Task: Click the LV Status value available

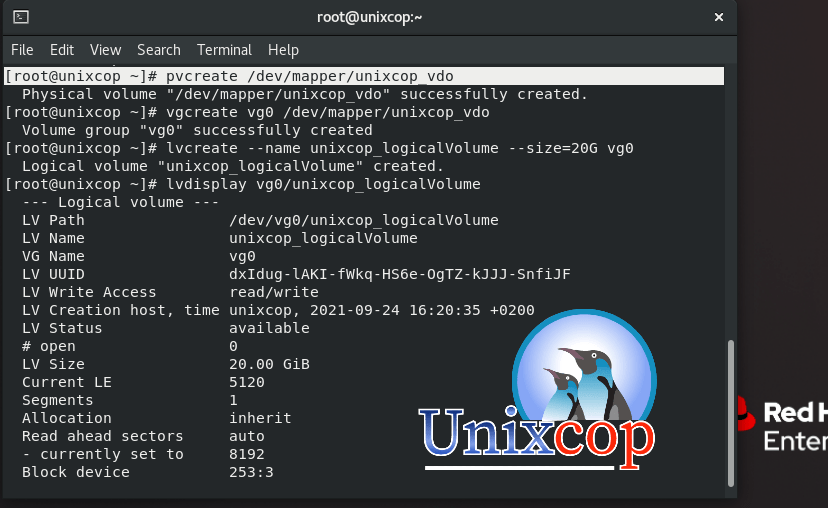Action: coord(269,328)
